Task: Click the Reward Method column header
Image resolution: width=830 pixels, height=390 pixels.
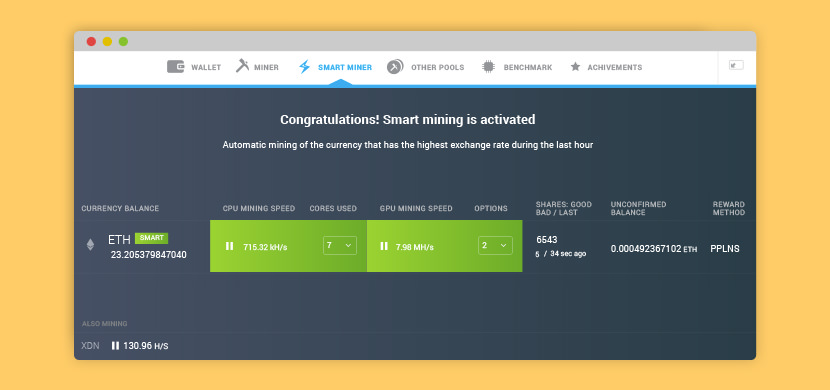Action: pos(729,208)
